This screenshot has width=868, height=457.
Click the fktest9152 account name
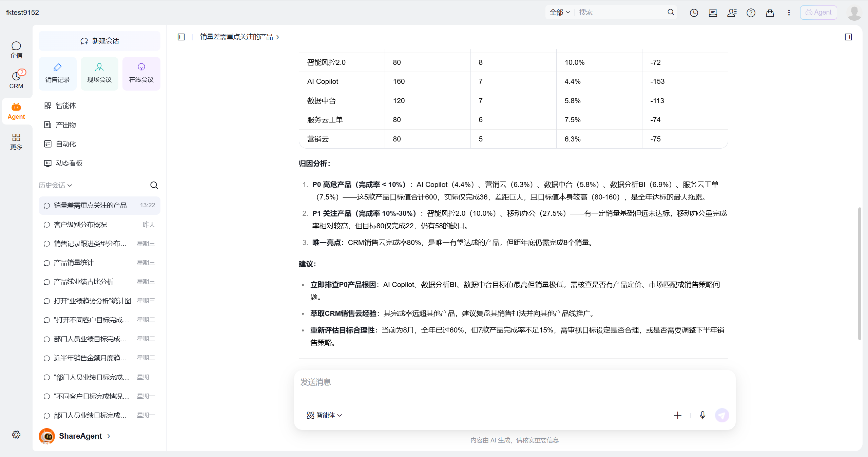pos(22,13)
